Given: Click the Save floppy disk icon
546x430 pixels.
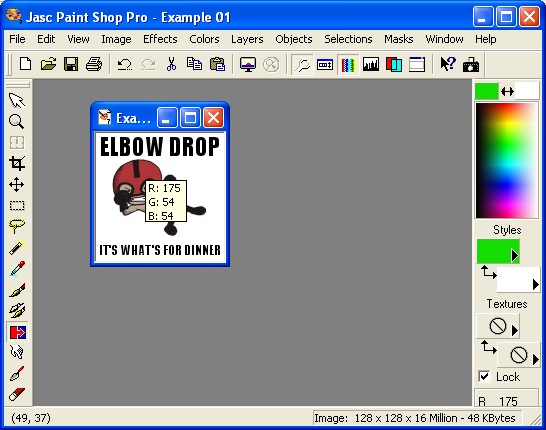Looking at the screenshot, I should tap(71, 64).
